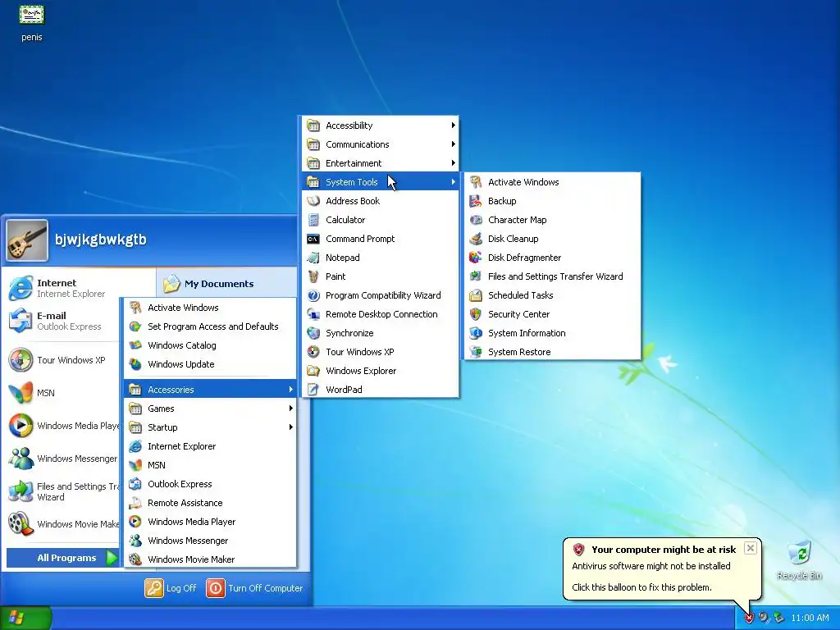This screenshot has height=630, width=840.
Task: Open Notepad icon
Action: [x=313, y=258]
